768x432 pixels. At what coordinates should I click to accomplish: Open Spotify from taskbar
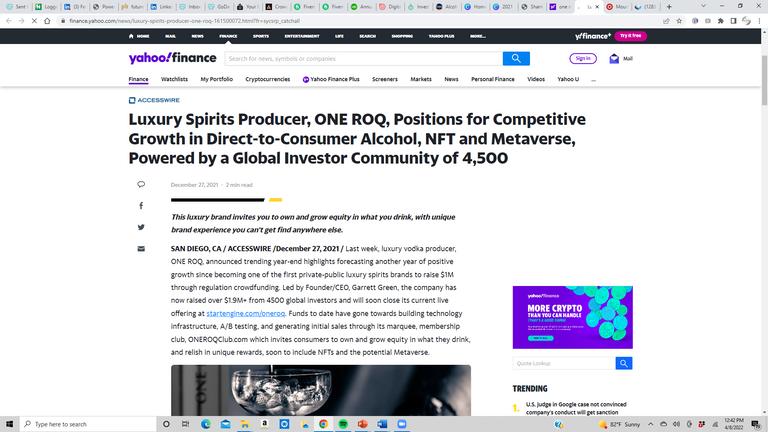click(343, 424)
